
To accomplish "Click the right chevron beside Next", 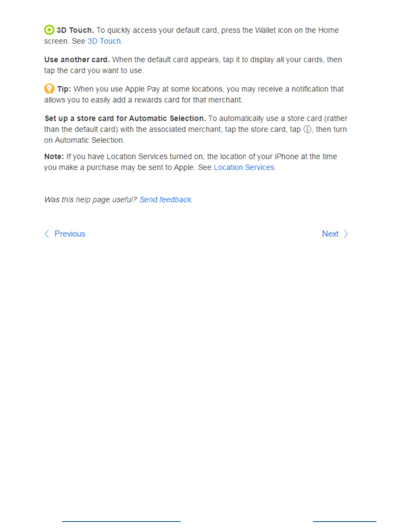I will 346,234.
